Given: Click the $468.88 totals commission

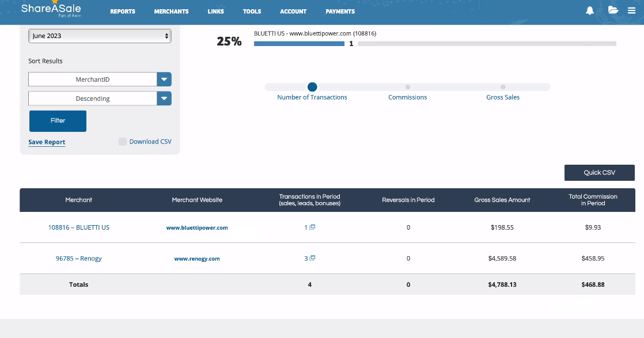Looking at the screenshot, I should click(593, 284).
